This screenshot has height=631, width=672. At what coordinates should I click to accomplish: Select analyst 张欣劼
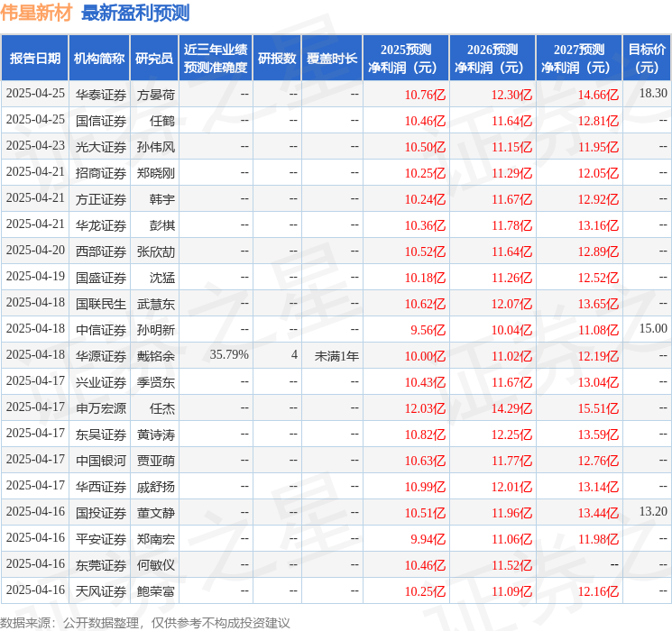[155, 251]
